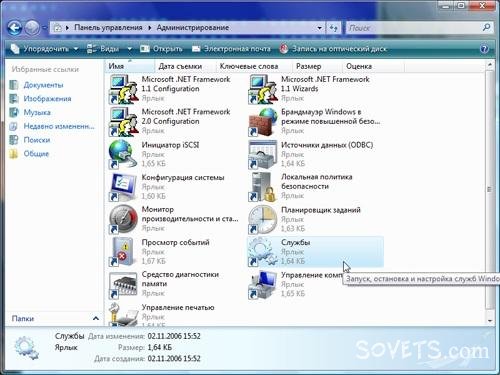
Task: Click the Forward navigation arrow button
Action: 32,28
